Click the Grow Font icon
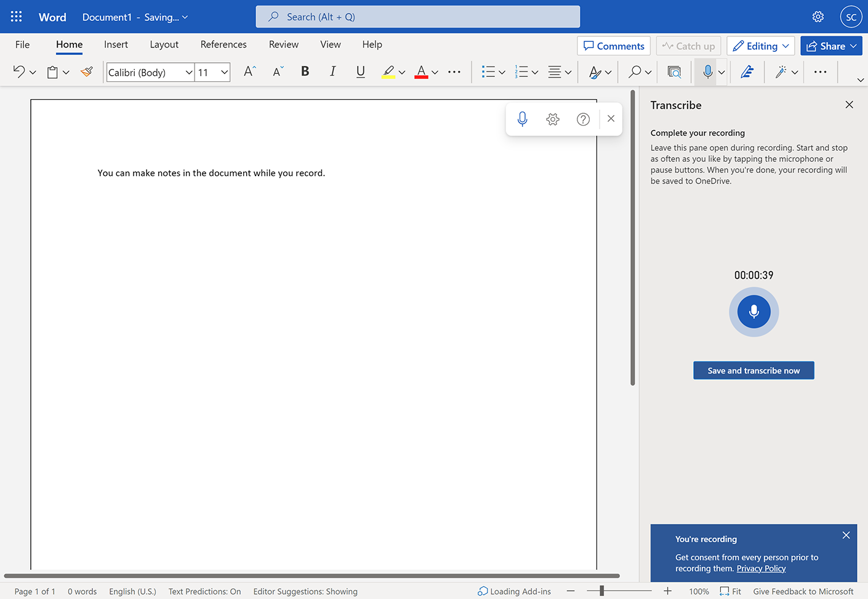The height and width of the screenshot is (599, 868). tap(249, 72)
